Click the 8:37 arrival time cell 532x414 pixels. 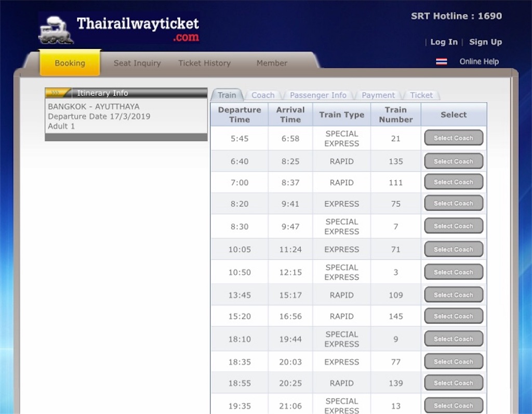coord(290,183)
